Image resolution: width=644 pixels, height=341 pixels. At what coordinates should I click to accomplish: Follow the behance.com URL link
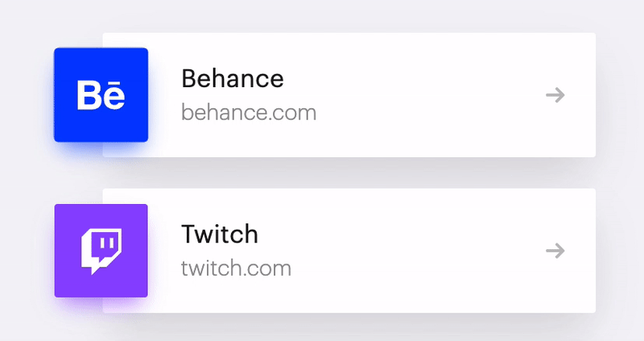point(249,113)
